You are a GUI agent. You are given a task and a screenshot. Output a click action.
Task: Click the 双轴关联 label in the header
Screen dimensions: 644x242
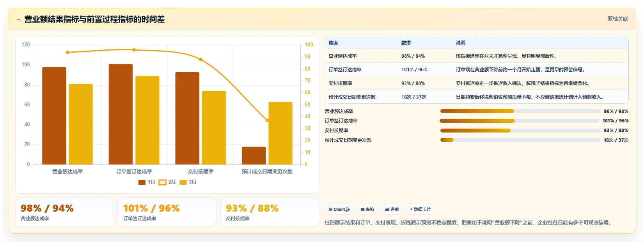pyautogui.click(x=618, y=19)
